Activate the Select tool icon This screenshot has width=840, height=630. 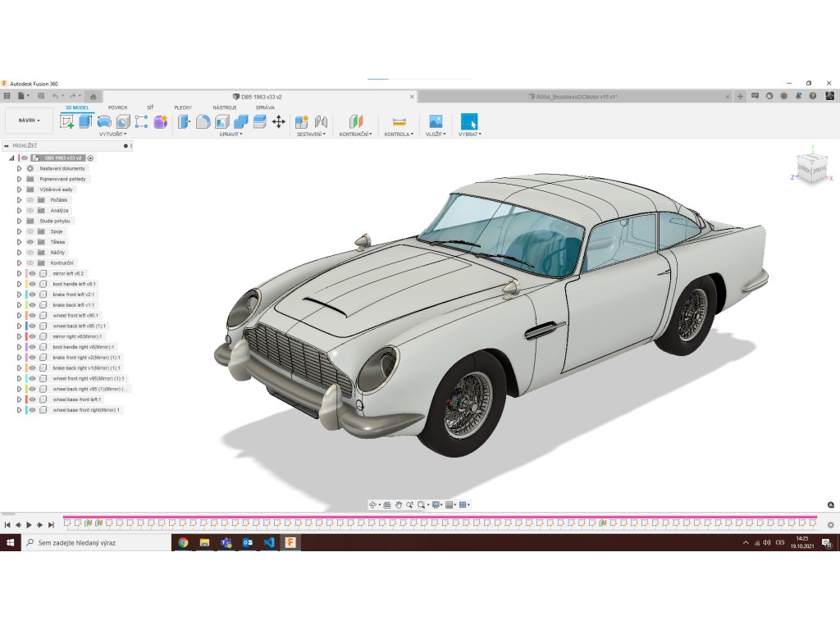click(x=468, y=121)
